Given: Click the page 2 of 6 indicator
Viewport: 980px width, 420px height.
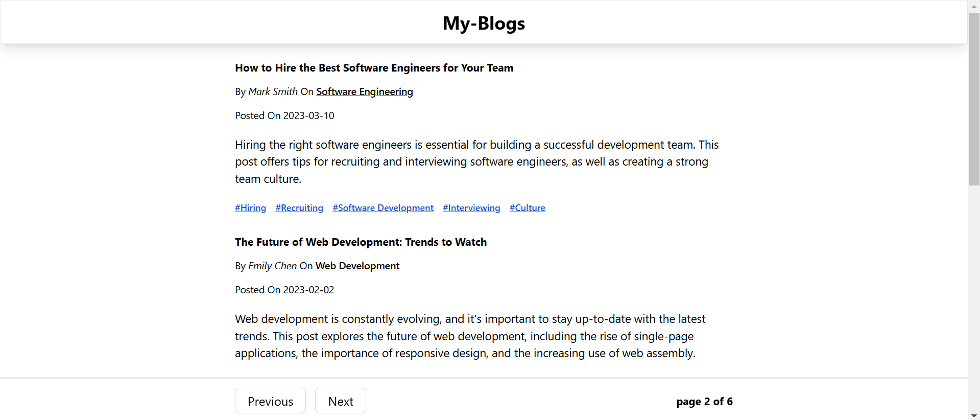Looking at the screenshot, I should [x=704, y=402].
